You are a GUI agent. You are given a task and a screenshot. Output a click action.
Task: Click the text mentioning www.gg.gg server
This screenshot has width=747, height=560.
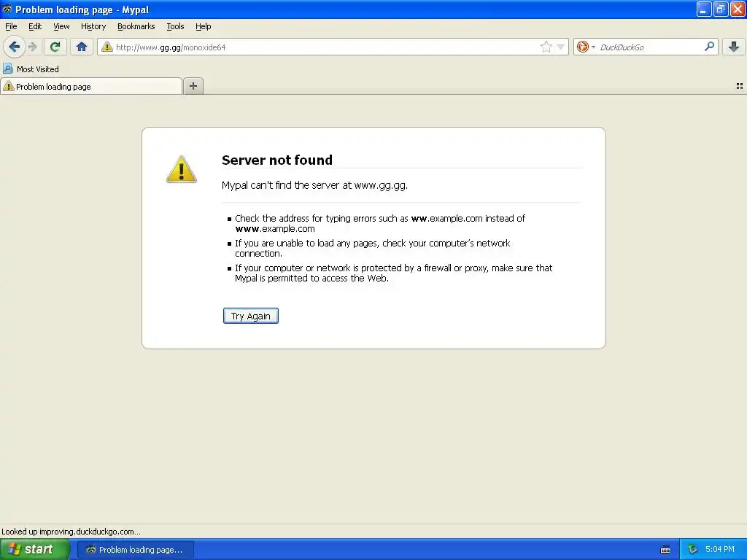[315, 185]
